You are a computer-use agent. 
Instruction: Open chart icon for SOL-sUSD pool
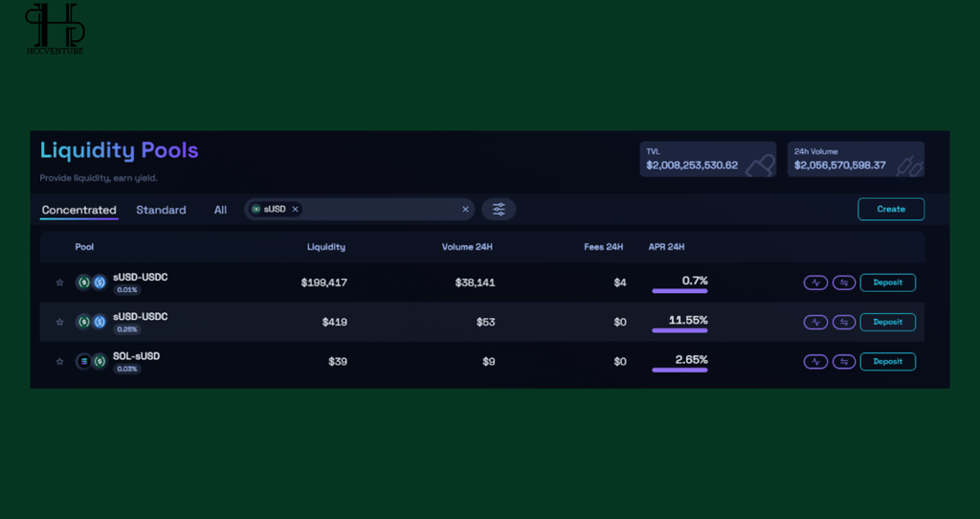coord(815,361)
